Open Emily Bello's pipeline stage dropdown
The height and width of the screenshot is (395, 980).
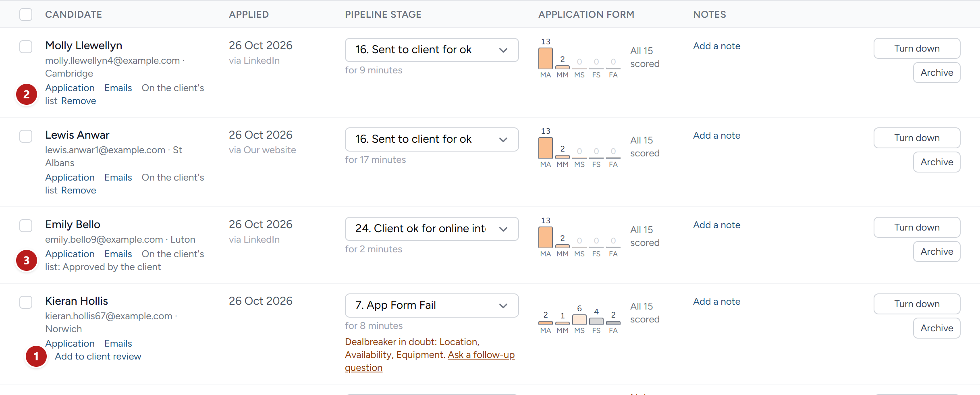point(432,229)
